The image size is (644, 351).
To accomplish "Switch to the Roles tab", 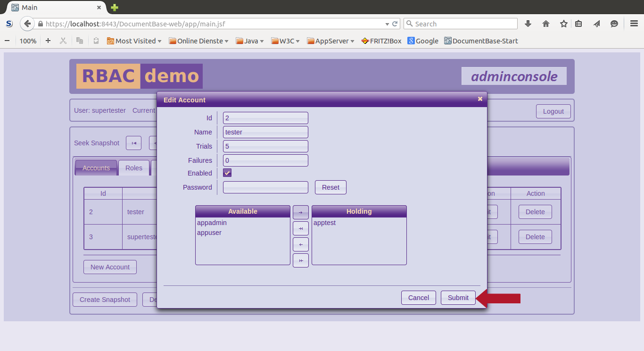I will pos(134,168).
